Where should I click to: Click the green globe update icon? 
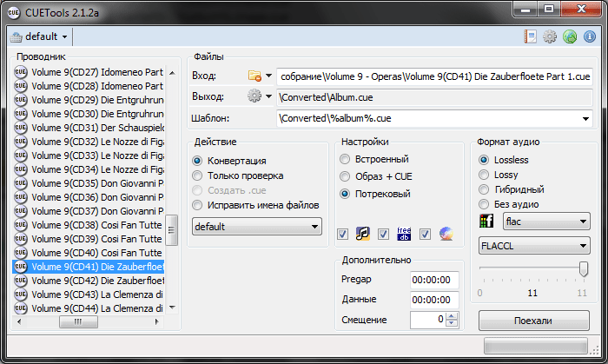570,36
